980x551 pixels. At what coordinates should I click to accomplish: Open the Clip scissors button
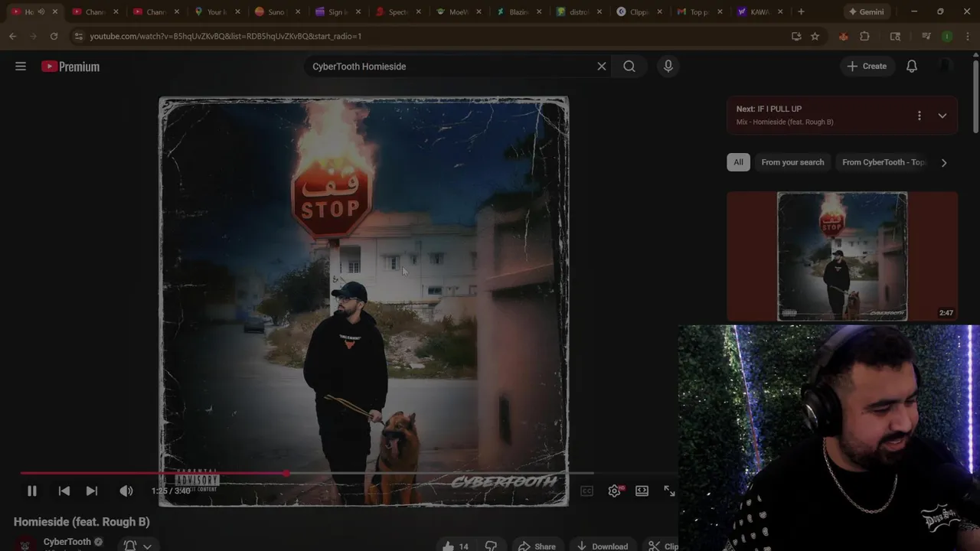pyautogui.click(x=662, y=546)
